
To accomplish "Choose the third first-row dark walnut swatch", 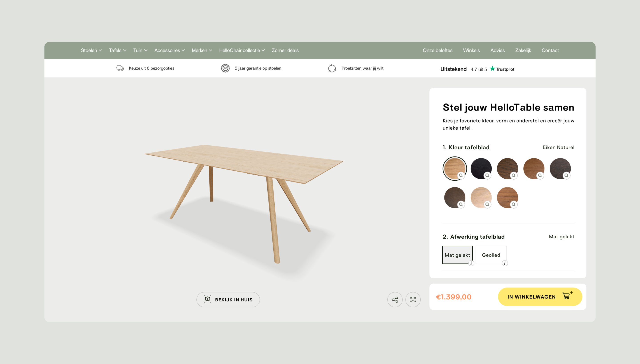I will (507, 168).
